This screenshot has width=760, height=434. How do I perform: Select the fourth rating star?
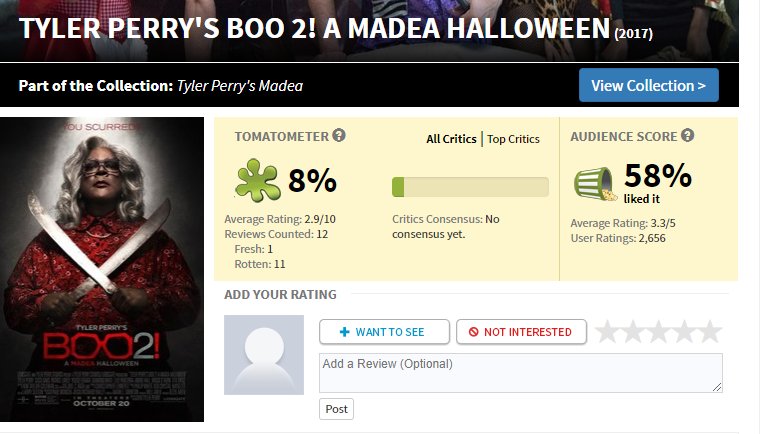(x=683, y=332)
